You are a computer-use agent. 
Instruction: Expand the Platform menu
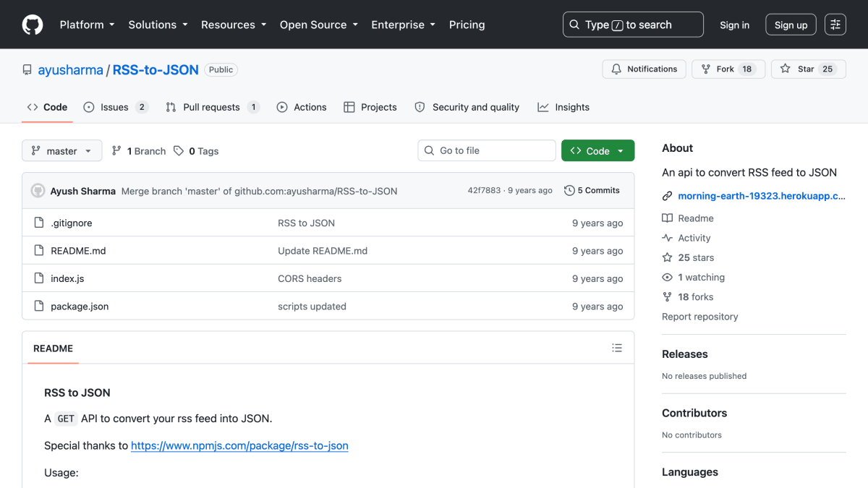pyautogui.click(x=87, y=25)
